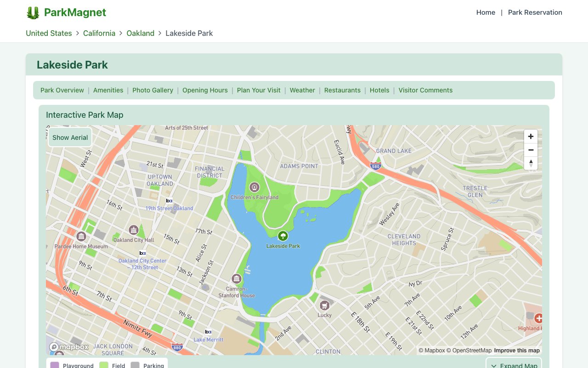The width and height of the screenshot is (588, 368).
Task: Click the Highland hospital cross marker
Action: coord(538,318)
